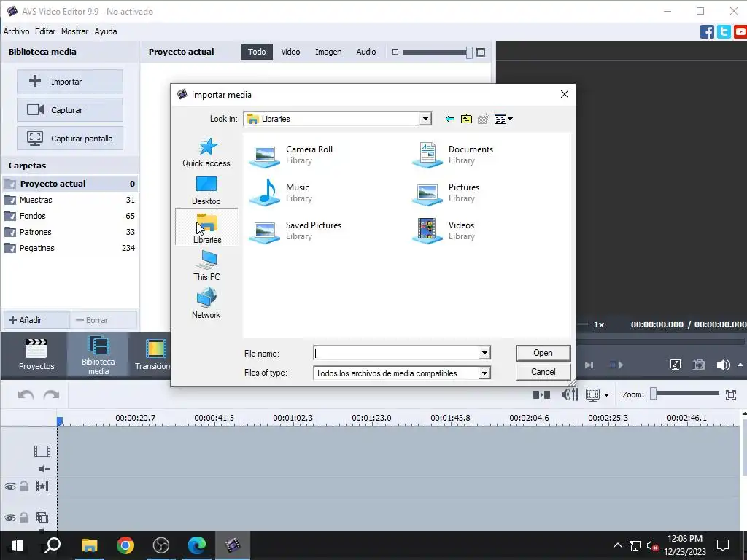Open the Biblioteca media section
This screenshot has width=747, height=560.
[x=98, y=355]
